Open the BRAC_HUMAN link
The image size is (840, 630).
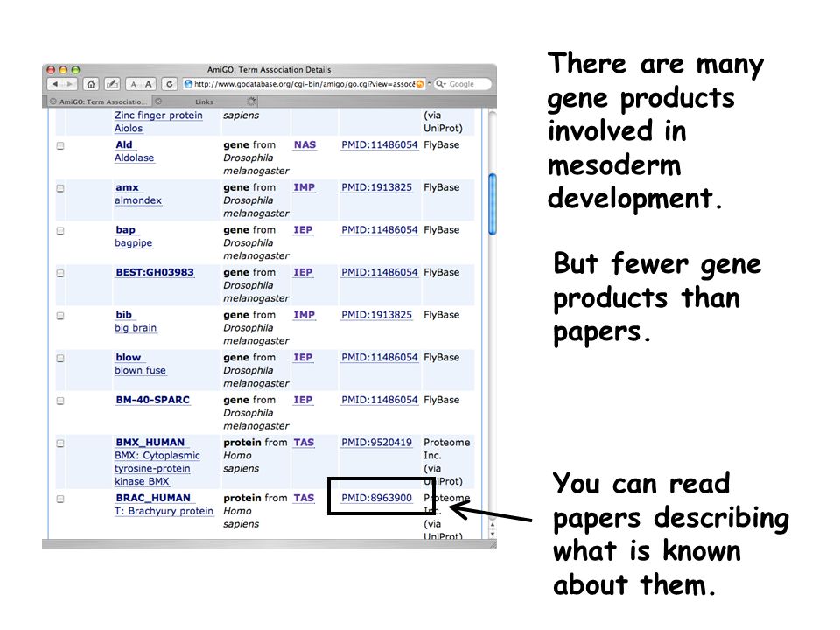point(153,498)
